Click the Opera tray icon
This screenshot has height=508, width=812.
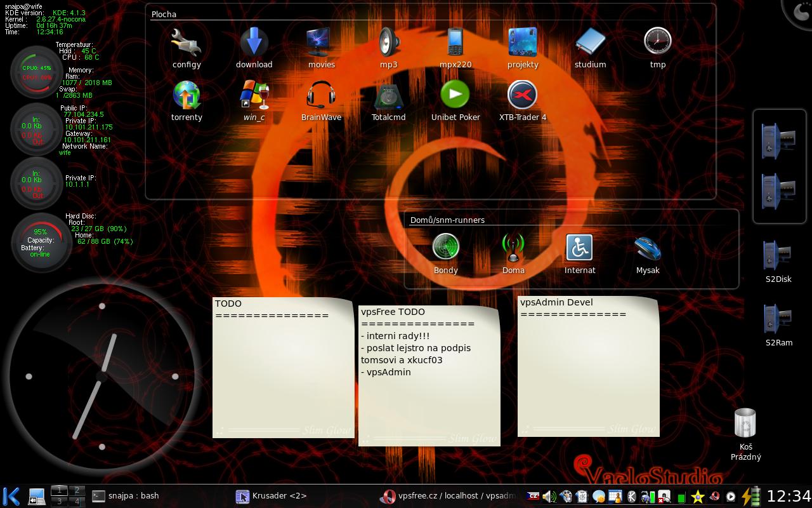pyautogui.click(x=715, y=497)
